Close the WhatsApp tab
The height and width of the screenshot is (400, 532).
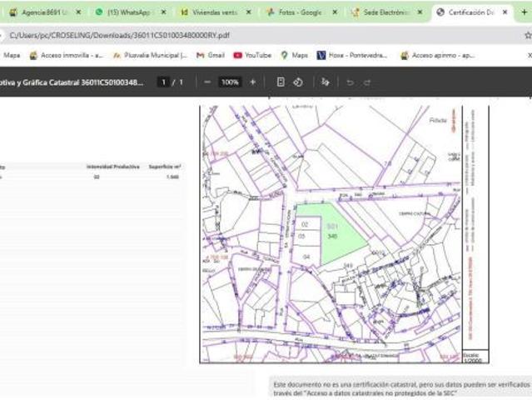(x=163, y=12)
